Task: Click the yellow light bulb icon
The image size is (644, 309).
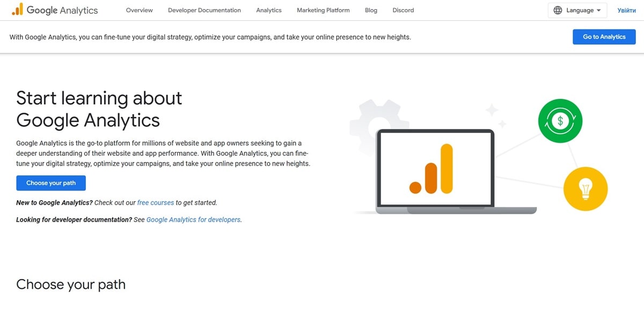Action: click(x=586, y=189)
